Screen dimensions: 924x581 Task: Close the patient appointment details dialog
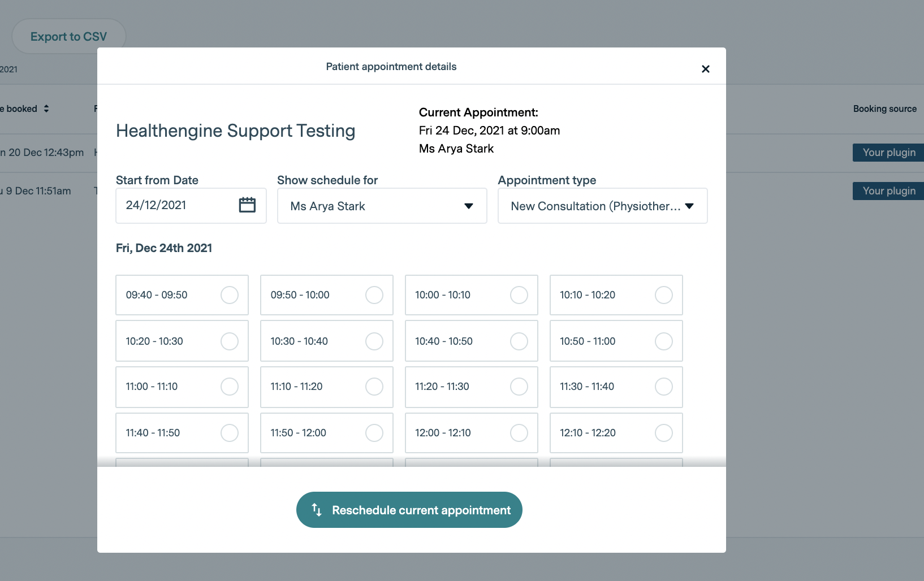point(705,69)
